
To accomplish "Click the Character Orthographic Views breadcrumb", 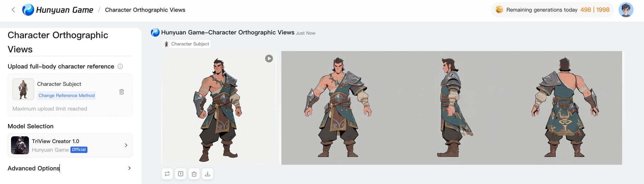I will point(145,10).
